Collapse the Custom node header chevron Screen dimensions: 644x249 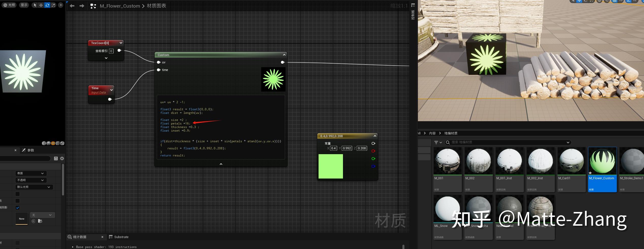coord(284,55)
